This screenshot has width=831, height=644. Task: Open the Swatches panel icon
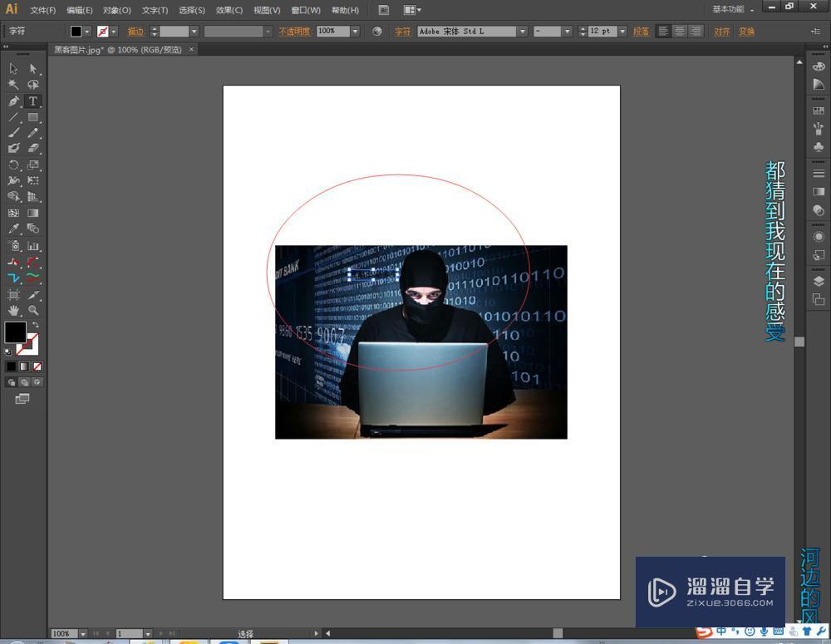pyautogui.click(x=819, y=111)
